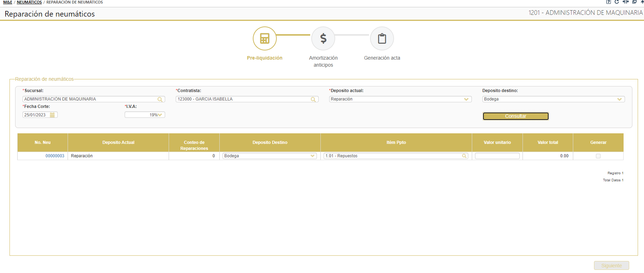Select the Generación acta step label
644x273 pixels.
382,58
